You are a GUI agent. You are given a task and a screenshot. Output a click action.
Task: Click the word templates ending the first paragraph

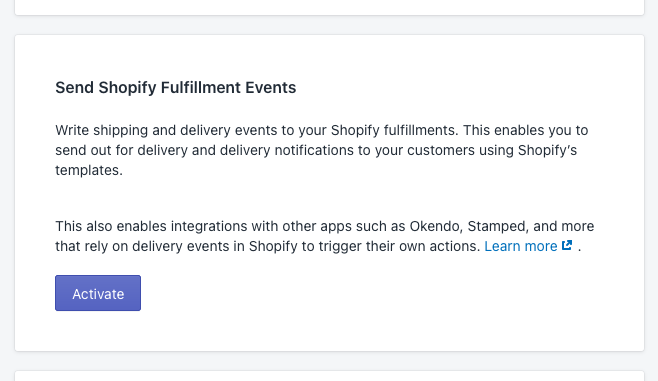(x=89, y=170)
